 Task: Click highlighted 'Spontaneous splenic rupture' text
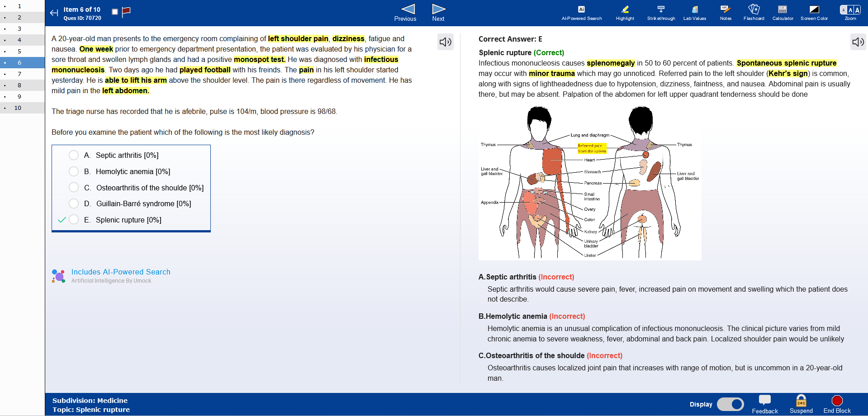(787, 63)
